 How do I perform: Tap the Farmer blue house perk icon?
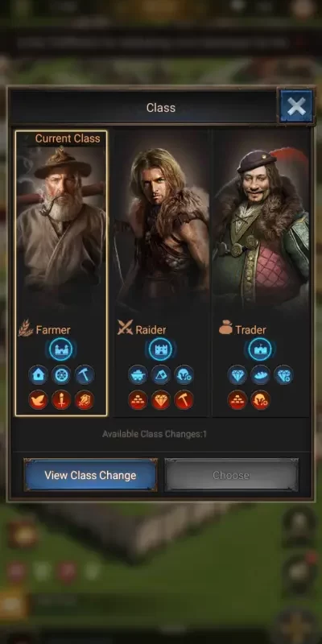38,374
